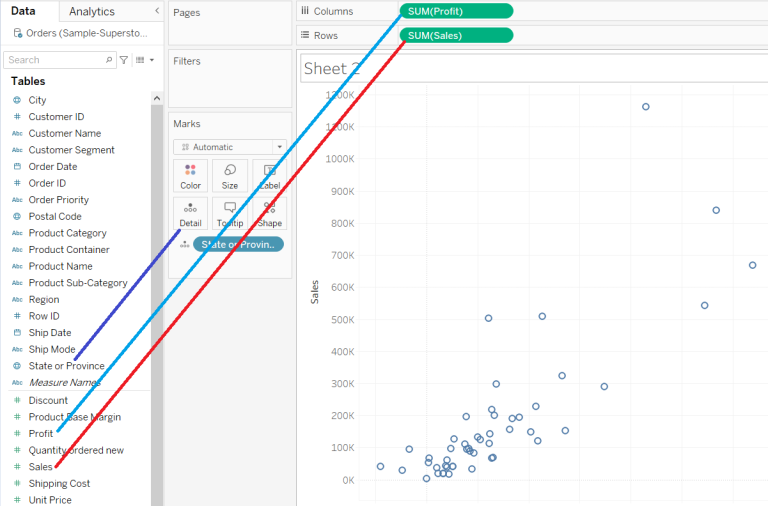
Task: Click the Search fields input box
Action: point(60,60)
